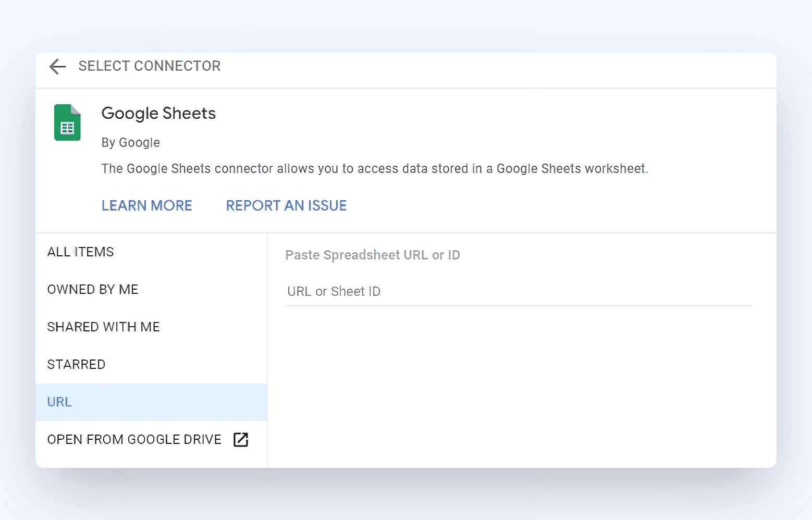812x520 pixels.
Task: Open the Learn More link
Action: 147,205
